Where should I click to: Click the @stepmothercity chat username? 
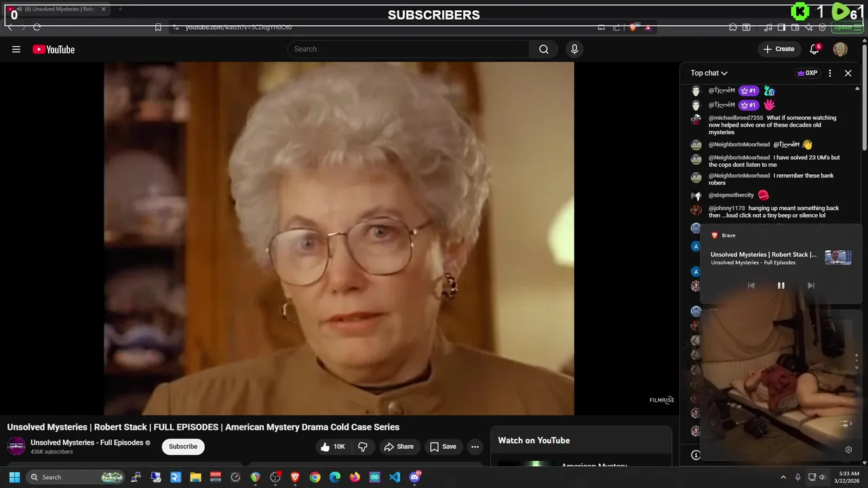point(731,195)
